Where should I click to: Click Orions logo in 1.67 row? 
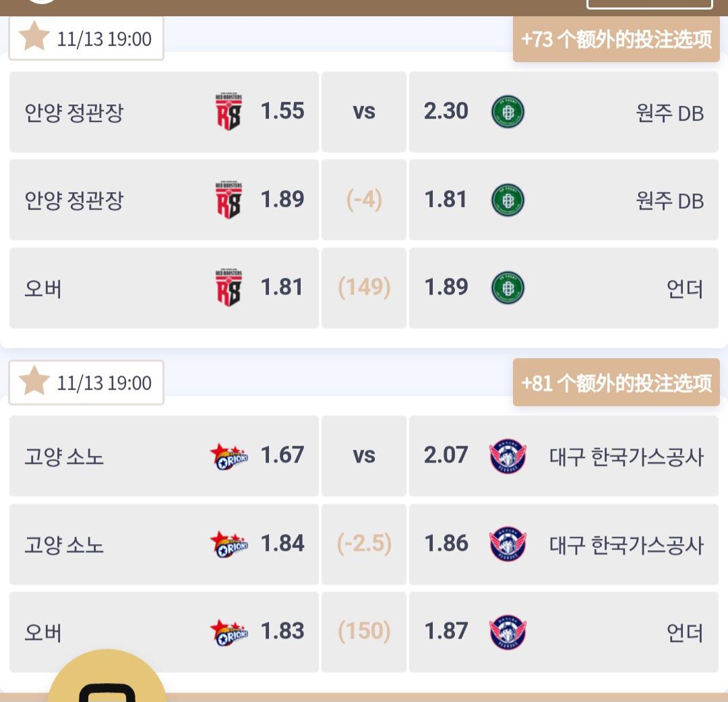[x=229, y=457]
